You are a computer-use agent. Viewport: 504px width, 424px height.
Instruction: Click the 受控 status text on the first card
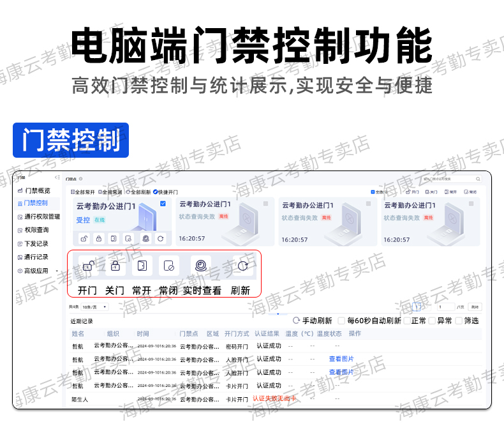pyautogui.click(x=83, y=220)
